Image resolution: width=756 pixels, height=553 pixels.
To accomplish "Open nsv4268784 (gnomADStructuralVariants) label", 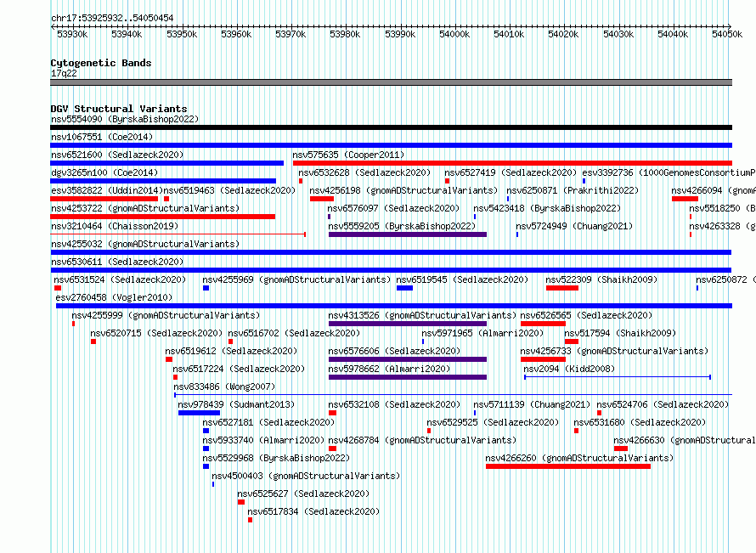I will pyautogui.click(x=422, y=440).
